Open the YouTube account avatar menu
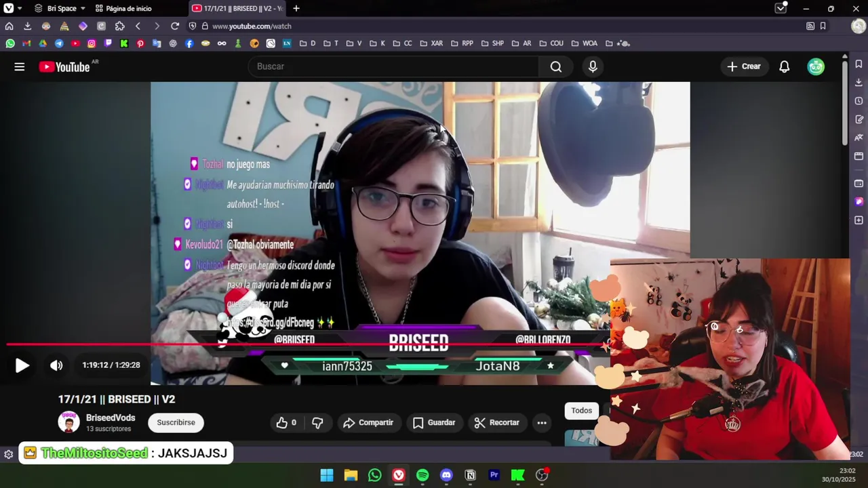This screenshot has height=488, width=868. coord(816,66)
